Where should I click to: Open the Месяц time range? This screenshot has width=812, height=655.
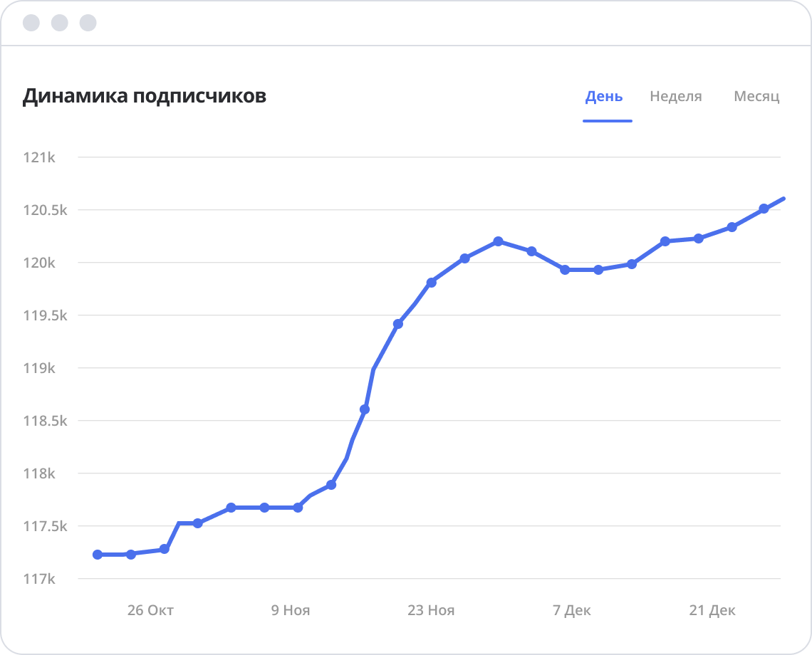click(757, 97)
